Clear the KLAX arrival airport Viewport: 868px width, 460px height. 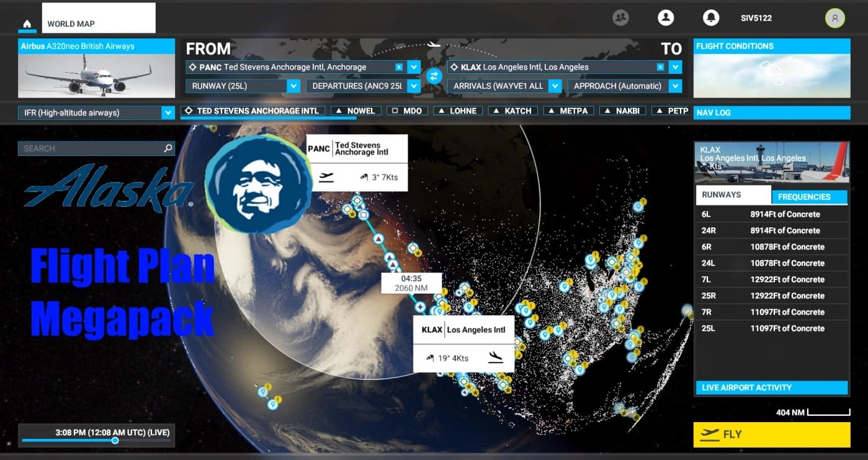pos(661,67)
